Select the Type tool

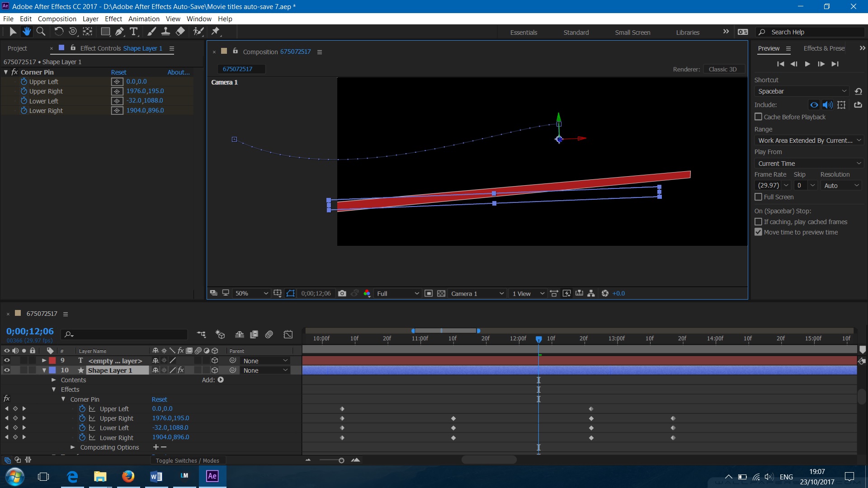click(133, 32)
